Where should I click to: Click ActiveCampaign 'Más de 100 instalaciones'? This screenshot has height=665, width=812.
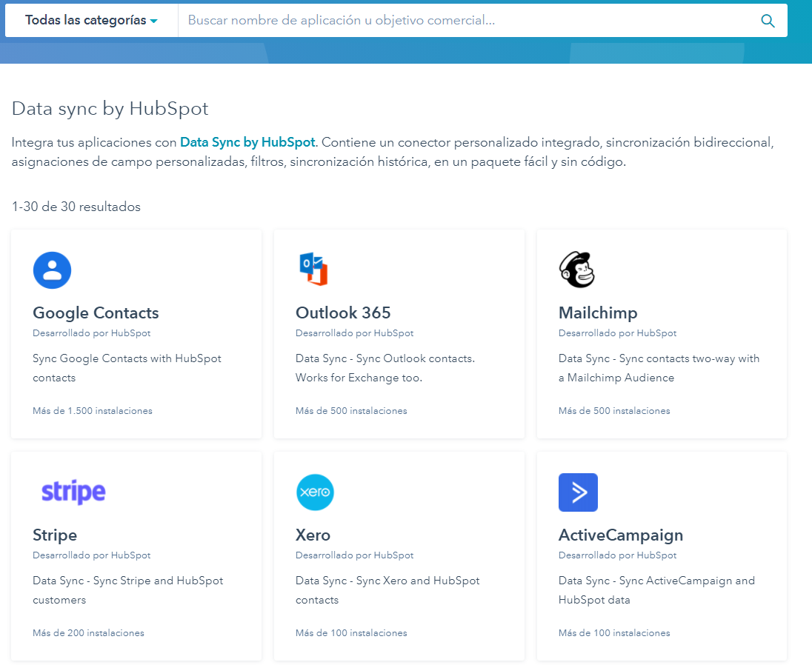tap(614, 633)
